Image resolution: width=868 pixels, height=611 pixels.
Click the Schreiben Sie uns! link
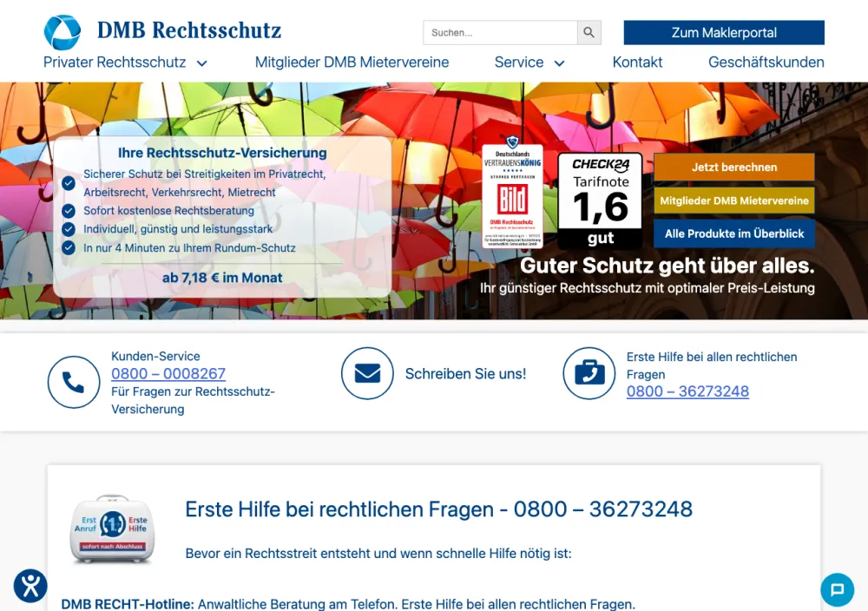coord(465,373)
